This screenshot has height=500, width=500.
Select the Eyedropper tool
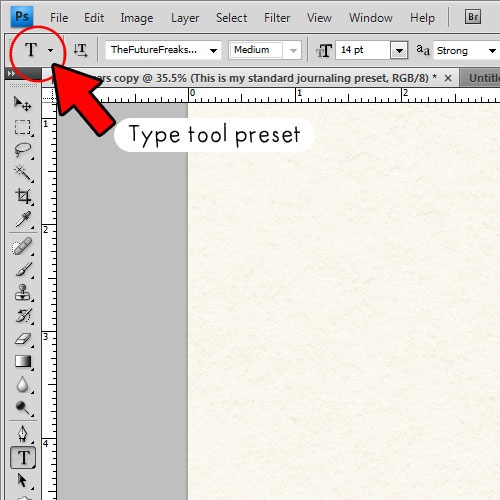(x=22, y=219)
